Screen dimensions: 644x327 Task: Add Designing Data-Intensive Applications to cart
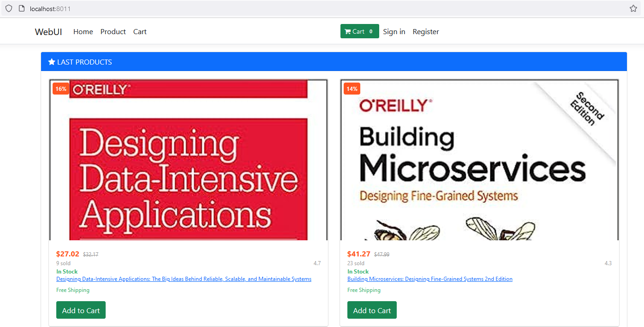click(x=81, y=310)
